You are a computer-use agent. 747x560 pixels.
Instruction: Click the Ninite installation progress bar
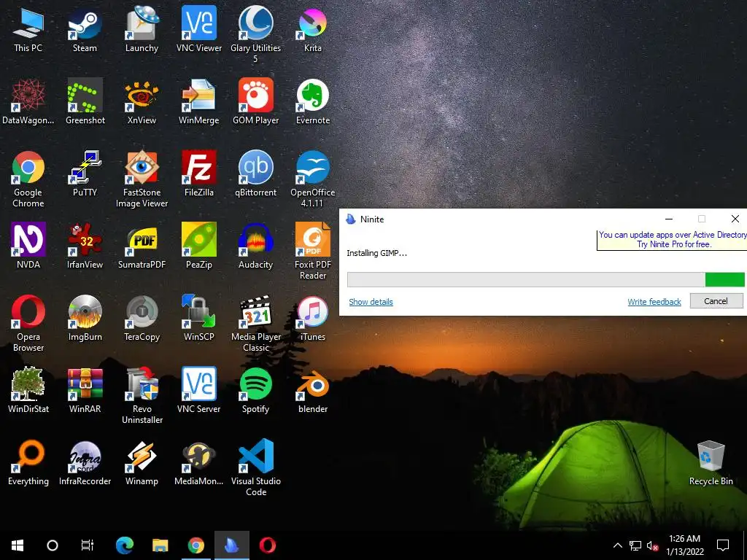[x=546, y=279]
